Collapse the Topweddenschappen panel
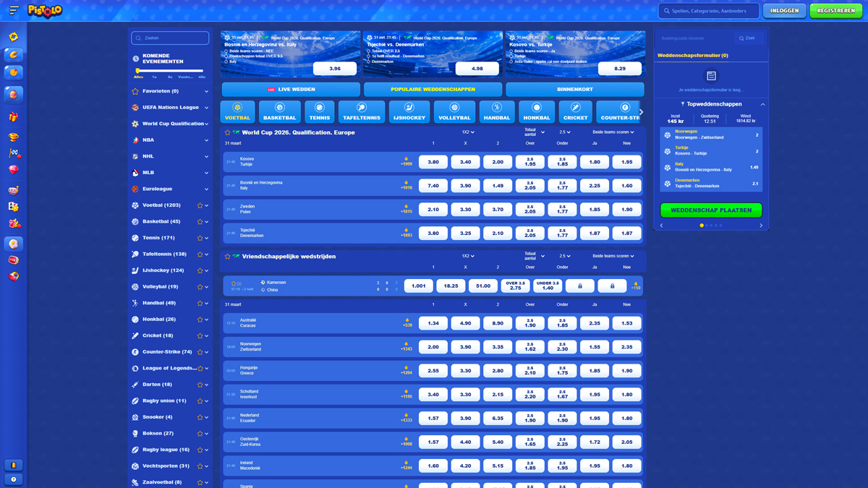This screenshot has height=488, width=868. pos(762,104)
